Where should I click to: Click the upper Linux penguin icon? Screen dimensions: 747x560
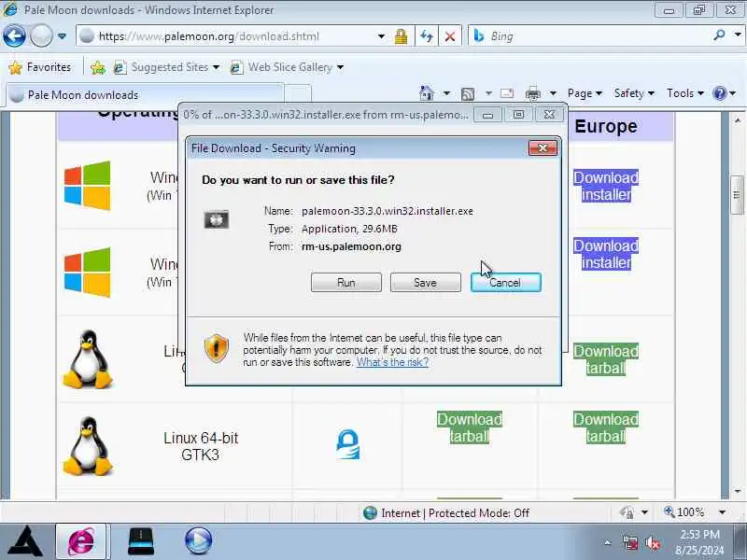pyautogui.click(x=88, y=359)
